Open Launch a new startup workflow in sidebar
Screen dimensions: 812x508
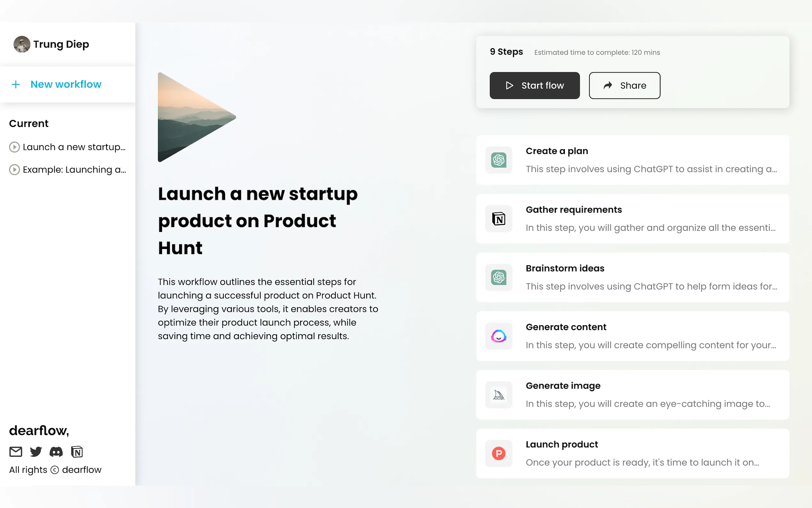pyautogui.click(x=67, y=147)
